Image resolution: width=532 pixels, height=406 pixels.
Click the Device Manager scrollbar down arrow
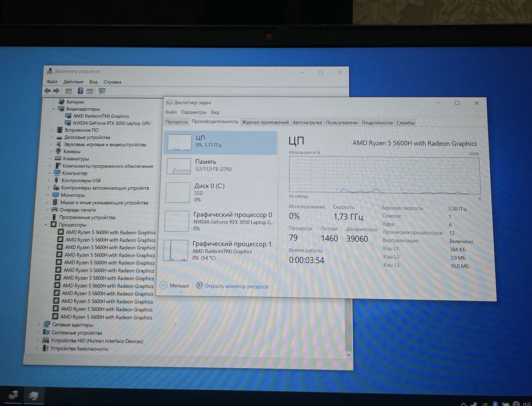coord(349,355)
